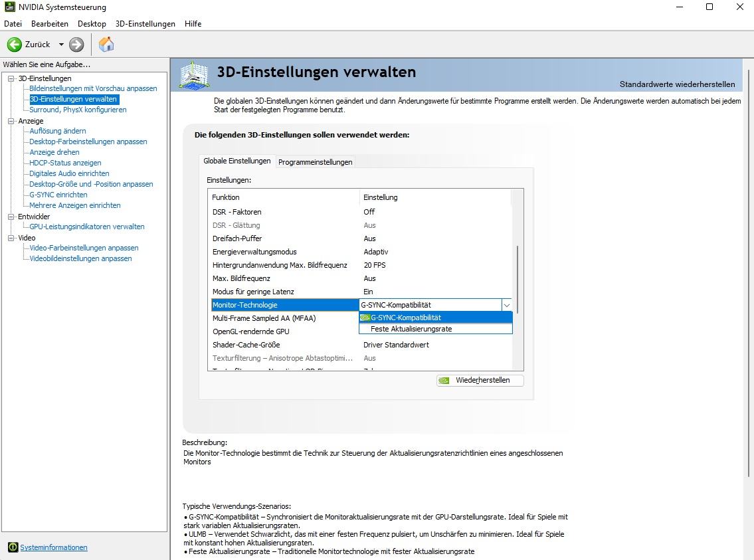This screenshot has width=754, height=560.
Task: Select the Globale Einstellungen tab
Action: (236, 161)
